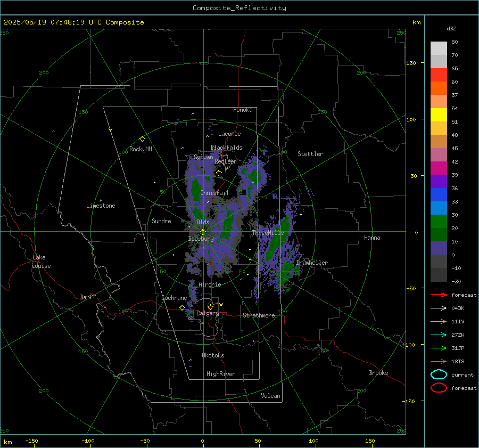The height and width of the screenshot is (448, 479).
Task: Click the red forecast ellipse icon
Action: 439,388
